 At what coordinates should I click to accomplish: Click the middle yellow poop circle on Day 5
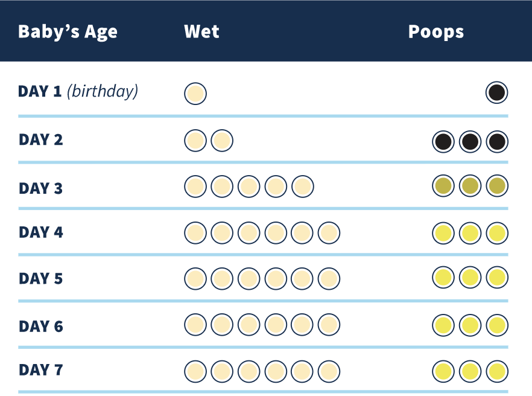[x=470, y=278]
